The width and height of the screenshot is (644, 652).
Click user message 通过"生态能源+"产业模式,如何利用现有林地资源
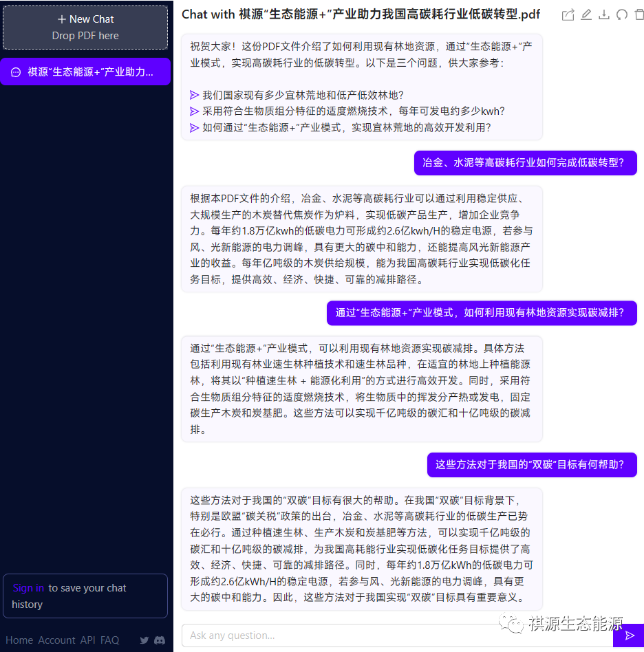(x=482, y=313)
